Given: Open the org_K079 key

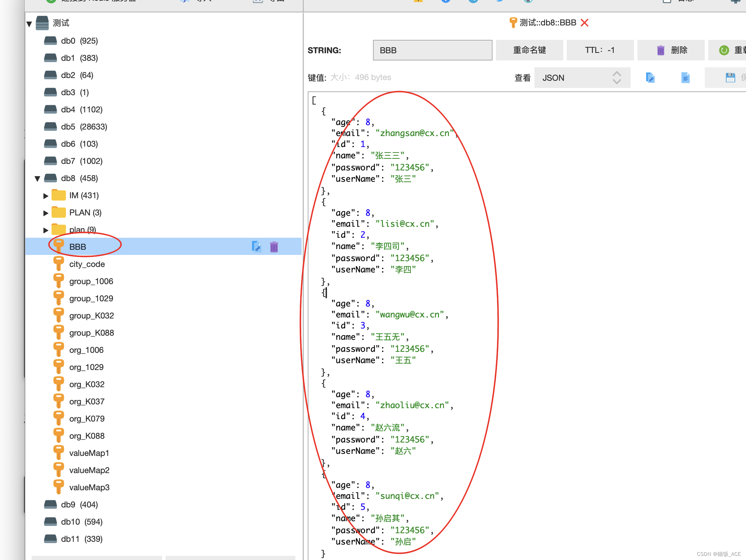Looking at the screenshot, I should tap(87, 419).
